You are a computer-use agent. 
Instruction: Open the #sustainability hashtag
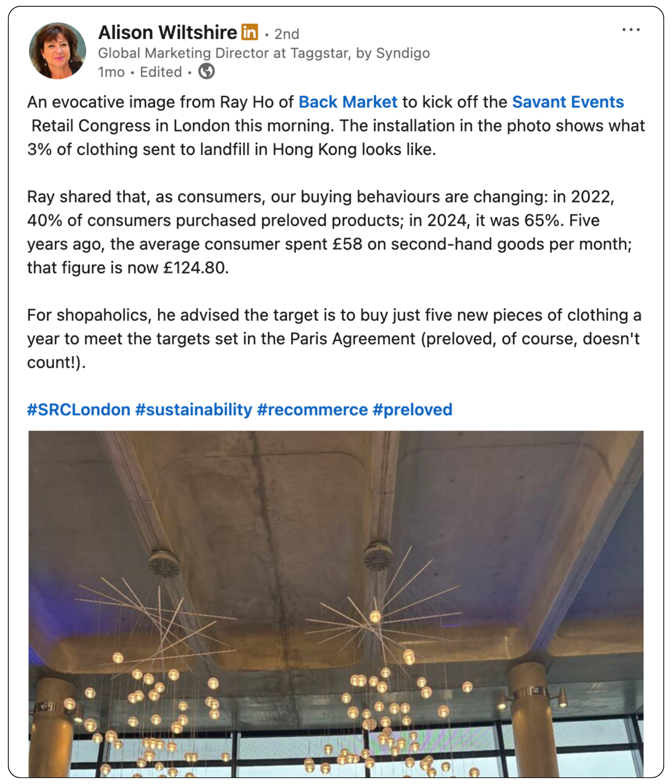[x=194, y=410]
